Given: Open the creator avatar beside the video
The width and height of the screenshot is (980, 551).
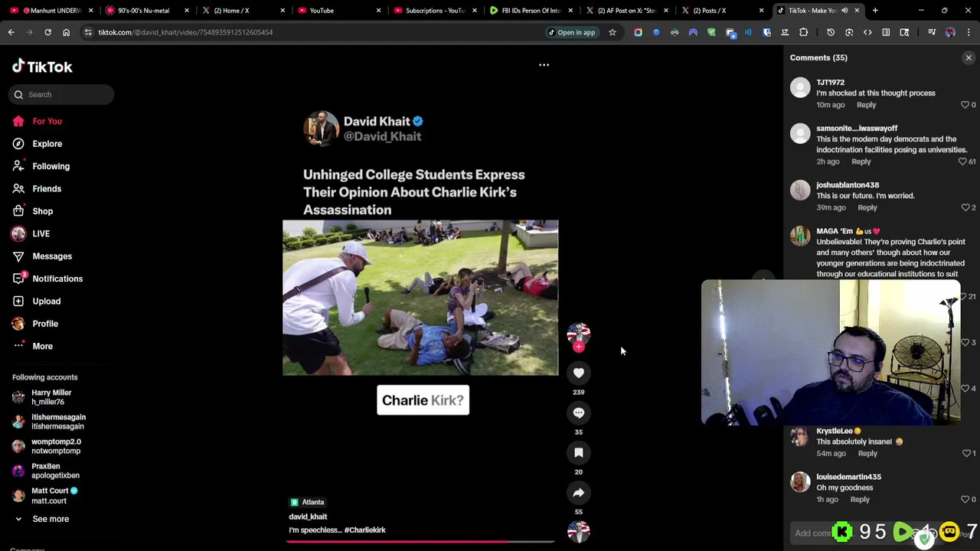Looking at the screenshot, I should pos(579,333).
